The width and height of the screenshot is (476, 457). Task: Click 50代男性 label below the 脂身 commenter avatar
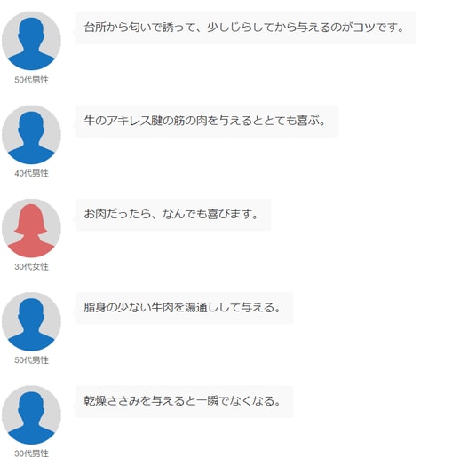tap(32, 360)
